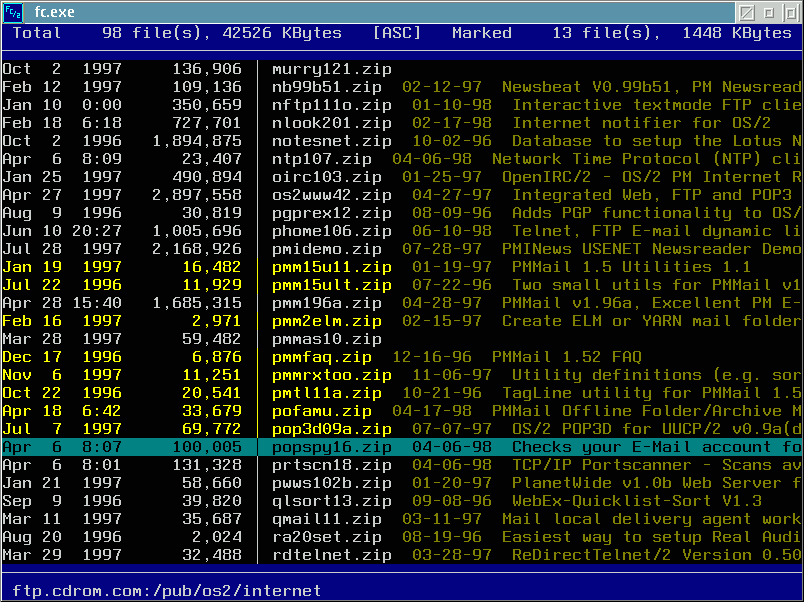
Task: Click size 2,897,558 in list
Action: pyautogui.click(x=197, y=195)
